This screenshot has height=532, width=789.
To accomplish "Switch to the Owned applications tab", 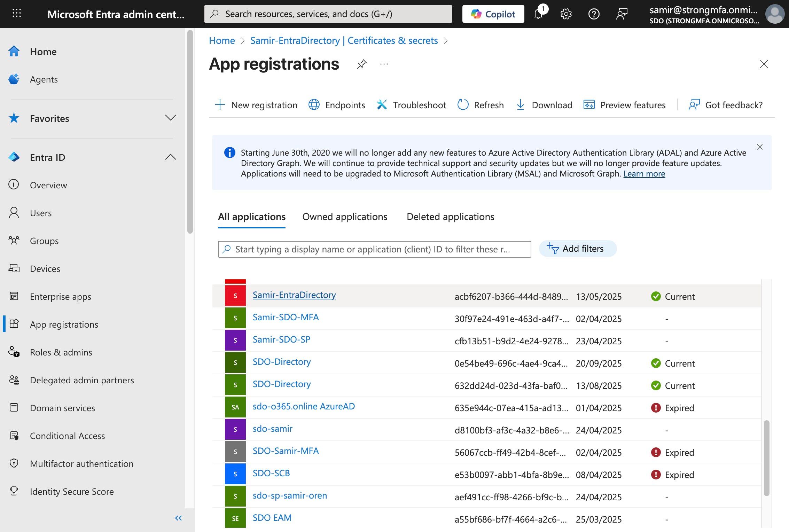I will click(x=345, y=217).
